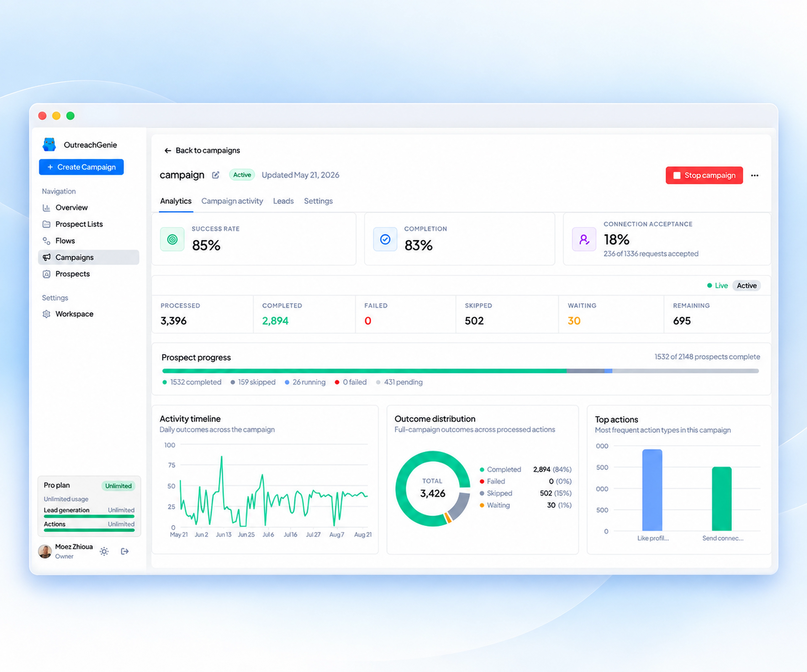Click the Workspace gear icon

(46, 314)
